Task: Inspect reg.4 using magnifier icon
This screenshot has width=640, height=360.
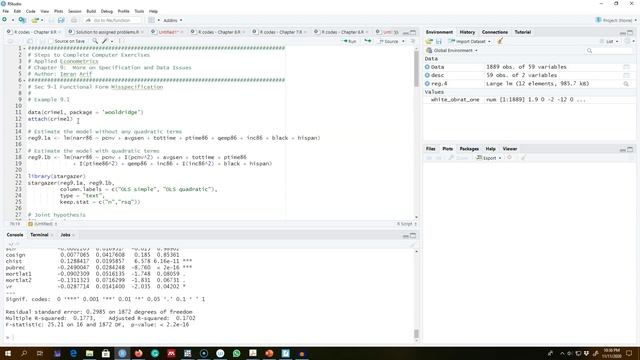Action: click(626, 84)
